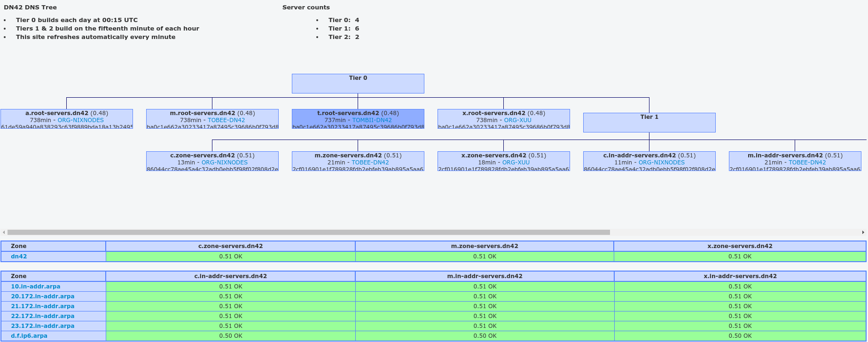
Task: Open ORG-NIXNODES link under c.zone-servers.dn42
Action: (224, 163)
